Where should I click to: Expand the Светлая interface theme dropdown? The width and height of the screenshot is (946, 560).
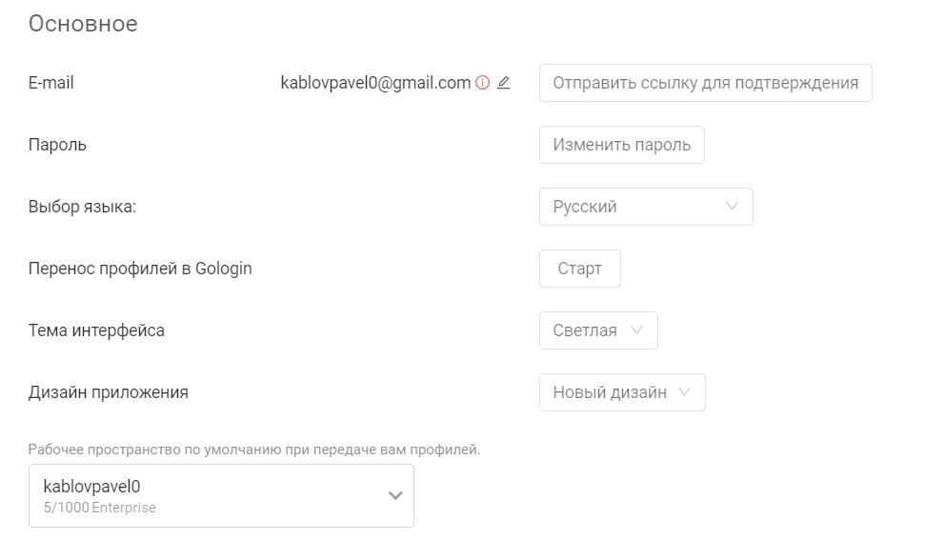tap(598, 330)
